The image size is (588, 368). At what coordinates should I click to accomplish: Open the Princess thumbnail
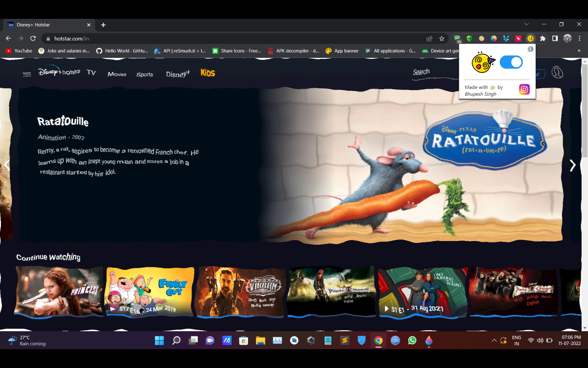coord(59,292)
